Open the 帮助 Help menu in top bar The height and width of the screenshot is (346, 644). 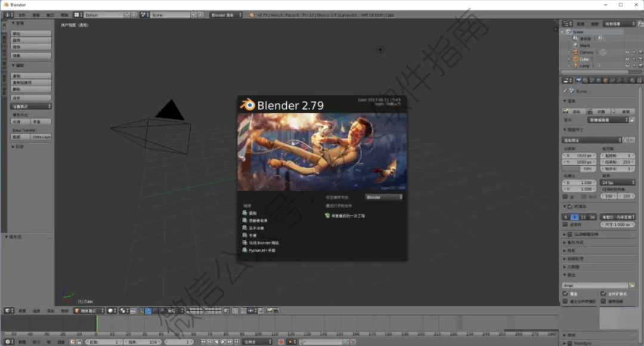click(64, 15)
